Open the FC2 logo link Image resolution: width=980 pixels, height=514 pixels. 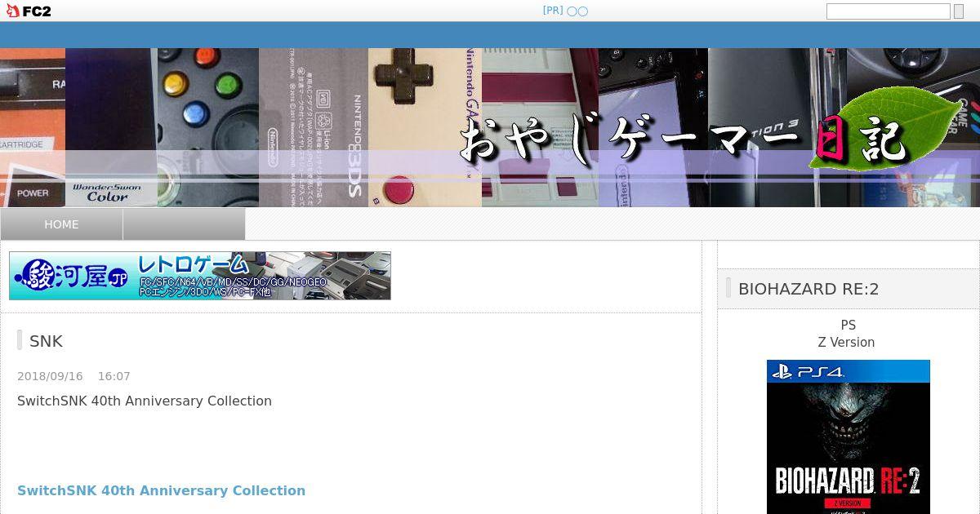[x=29, y=11]
